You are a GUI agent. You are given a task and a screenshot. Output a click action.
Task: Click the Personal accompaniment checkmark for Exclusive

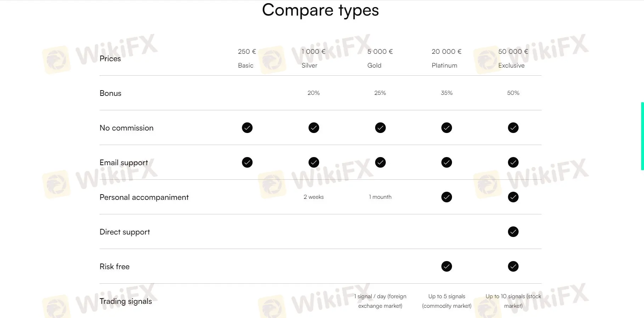513,197
